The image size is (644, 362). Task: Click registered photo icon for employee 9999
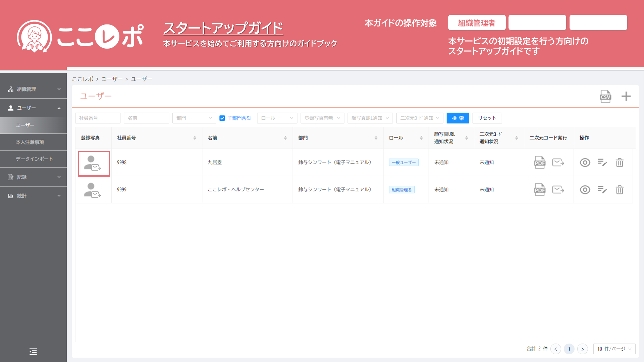(92, 190)
